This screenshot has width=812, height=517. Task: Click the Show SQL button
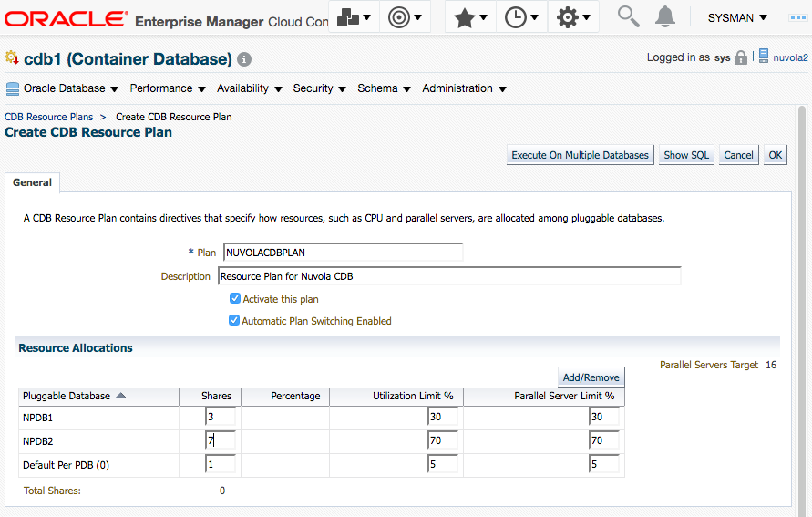[x=686, y=155]
